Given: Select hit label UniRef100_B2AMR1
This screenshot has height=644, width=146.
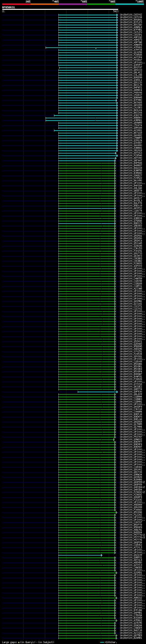Looking at the screenshot, I should 131,638.
